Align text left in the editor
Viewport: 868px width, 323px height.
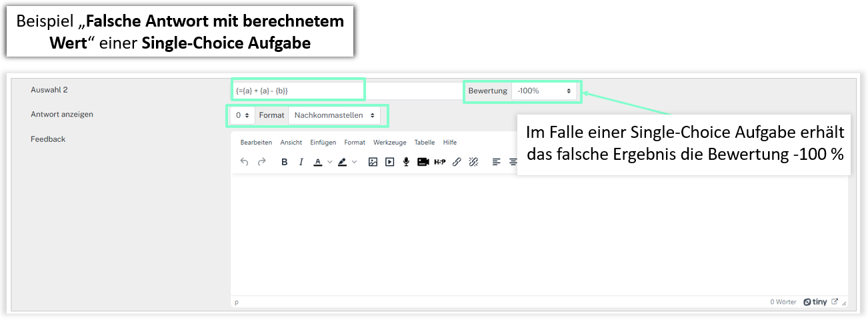(x=497, y=162)
